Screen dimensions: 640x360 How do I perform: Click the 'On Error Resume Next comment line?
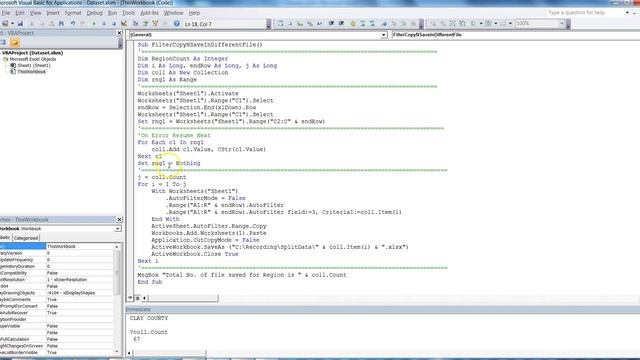coord(174,136)
